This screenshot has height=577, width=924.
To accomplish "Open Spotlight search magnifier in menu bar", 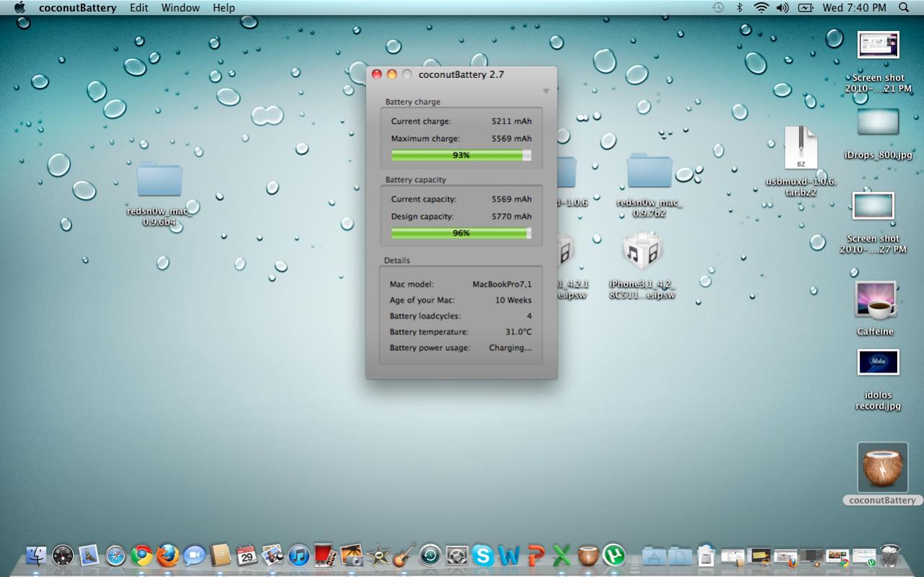I will point(904,7).
